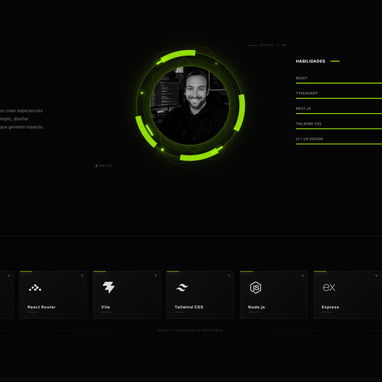Click the React Router logo icon
This screenshot has width=382, height=382.
(x=35, y=288)
